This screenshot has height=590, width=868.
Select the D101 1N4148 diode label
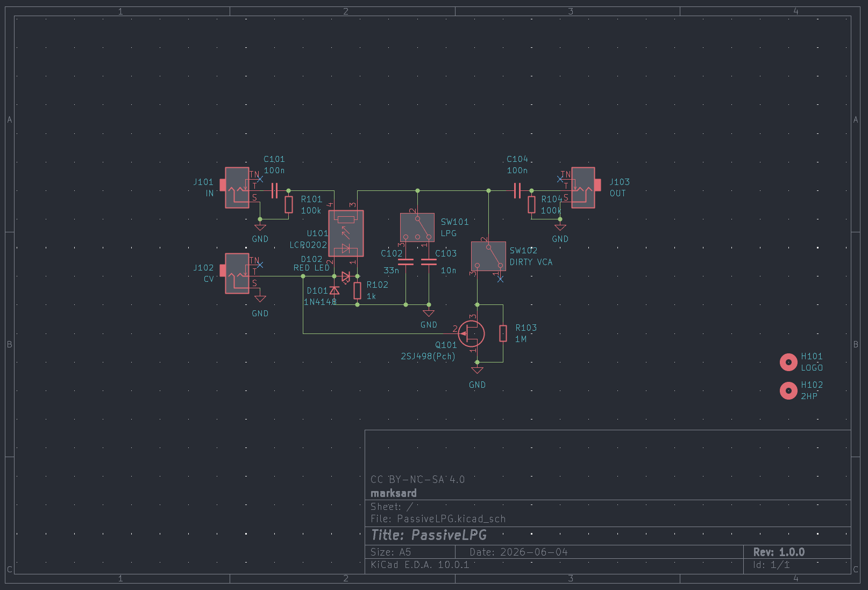tap(320, 296)
